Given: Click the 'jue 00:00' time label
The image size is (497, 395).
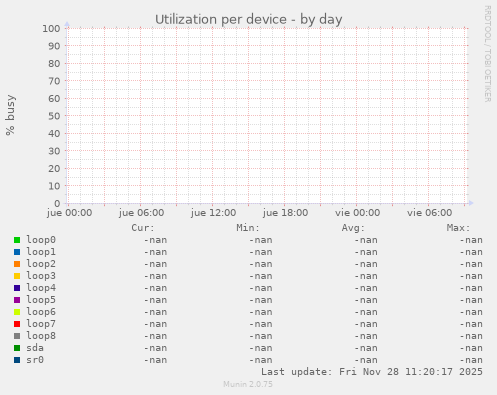Looking at the screenshot, I should point(69,213).
